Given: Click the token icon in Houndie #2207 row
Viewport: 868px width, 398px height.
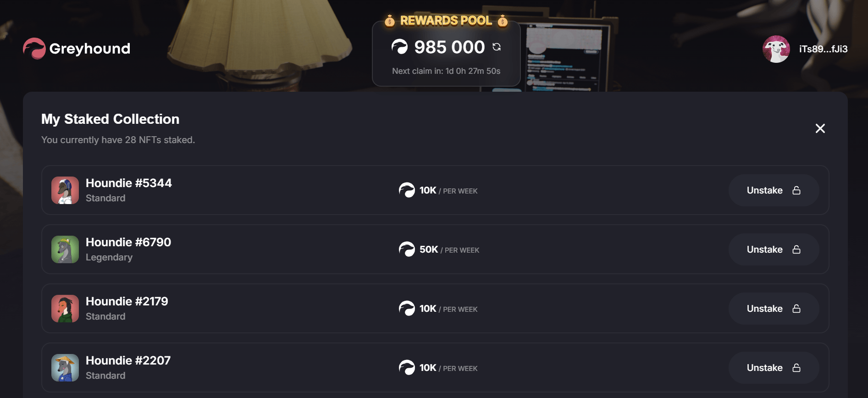Looking at the screenshot, I should click(x=407, y=368).
